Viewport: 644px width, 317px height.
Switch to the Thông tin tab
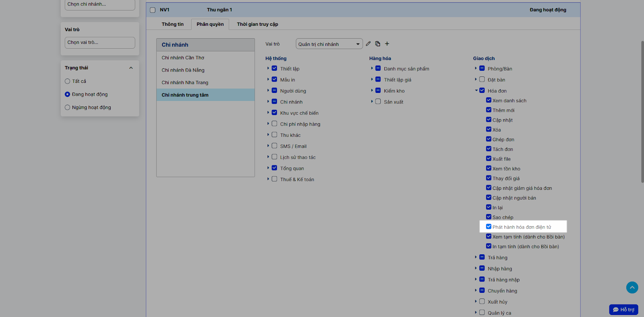[172, 24]
